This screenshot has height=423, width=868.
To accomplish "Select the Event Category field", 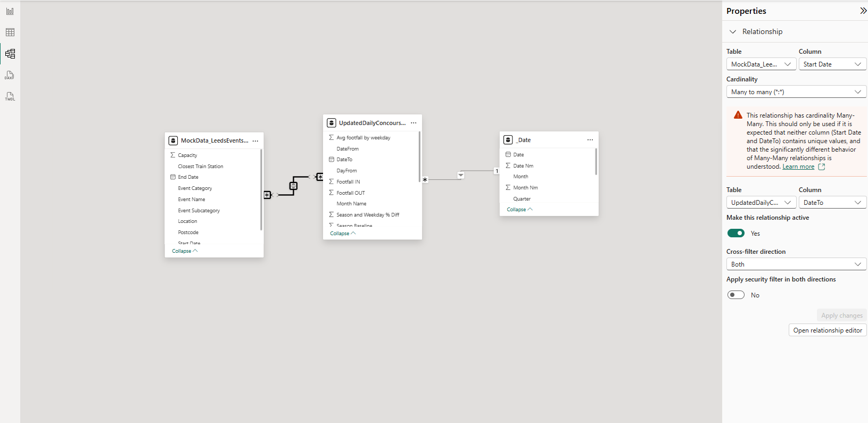I will pyautogui.click(x=195, y=188).
